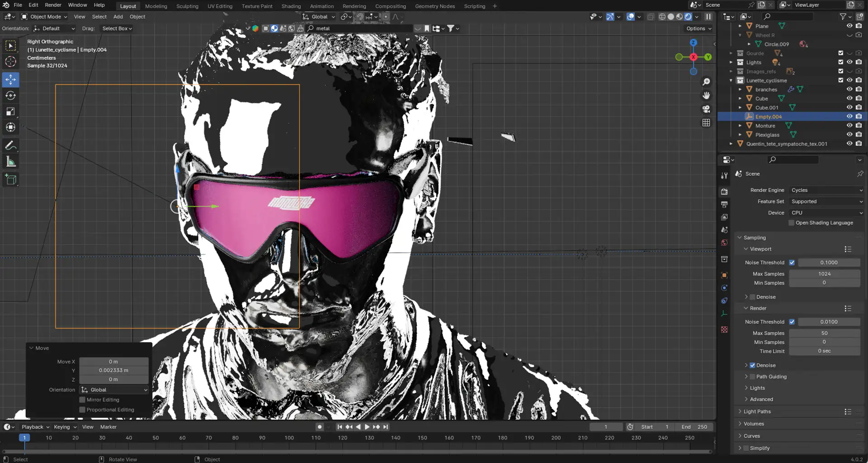Activate the Annotate tool
The height and width of the screenshot is (463, 868).
11,146
